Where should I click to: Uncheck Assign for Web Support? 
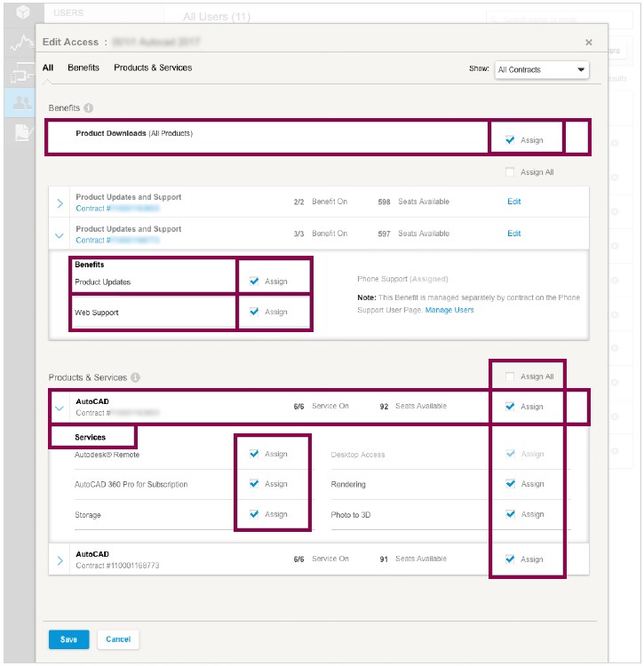tap(254, 312)
